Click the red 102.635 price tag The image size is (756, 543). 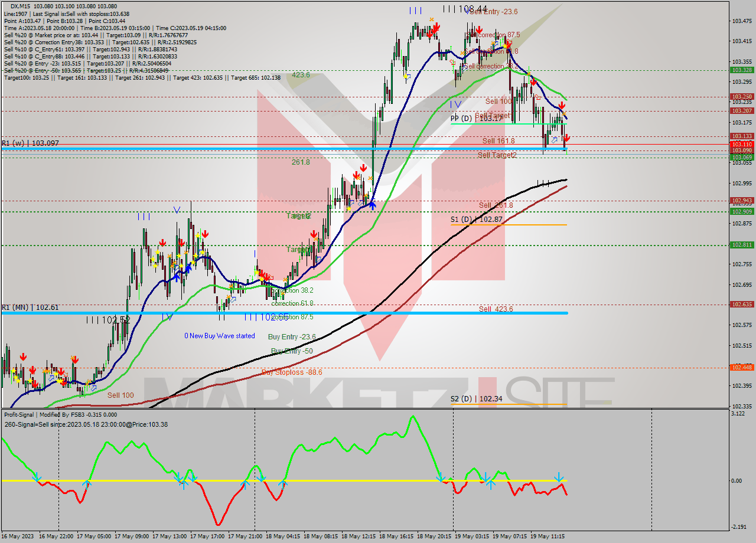tap(742, 304)
